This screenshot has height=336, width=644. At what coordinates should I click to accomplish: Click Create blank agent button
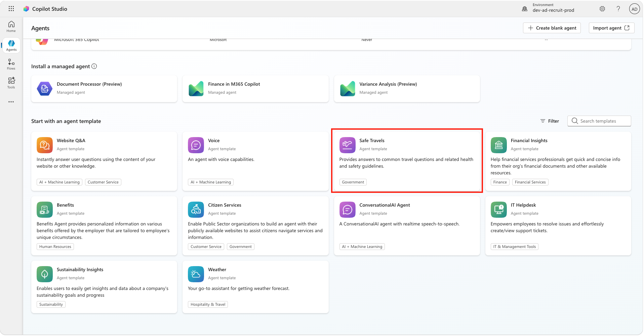click(x=552, y=28)
